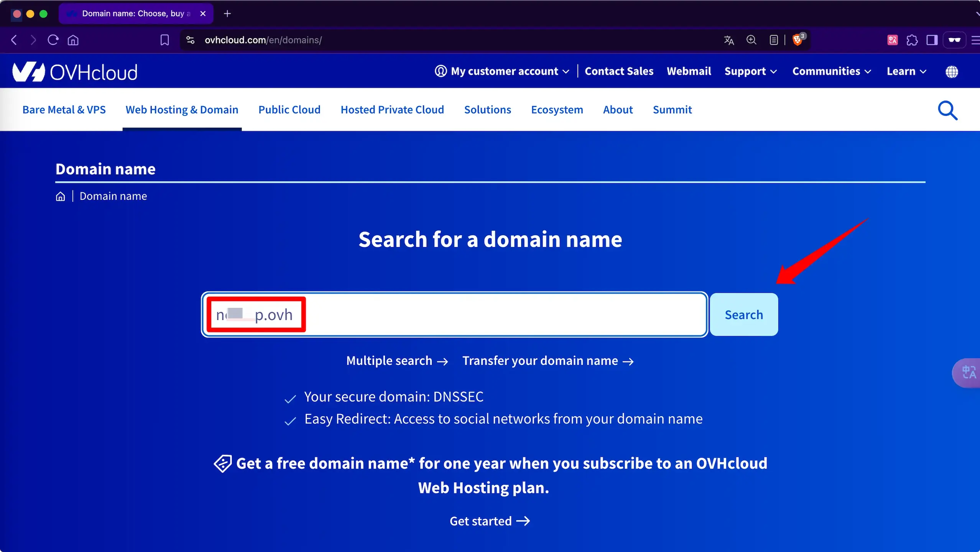Open the site search magnifier icon
The width and height of the screenshot is (980, 552).
click(x=947, y=110)
